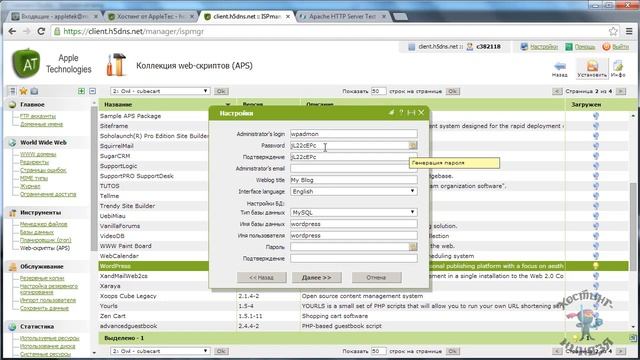Image resolution: width=640 pixels, height=360 pixels.
Task: Select the Xoops Cube Legacy table row
Action: (331, 296)
